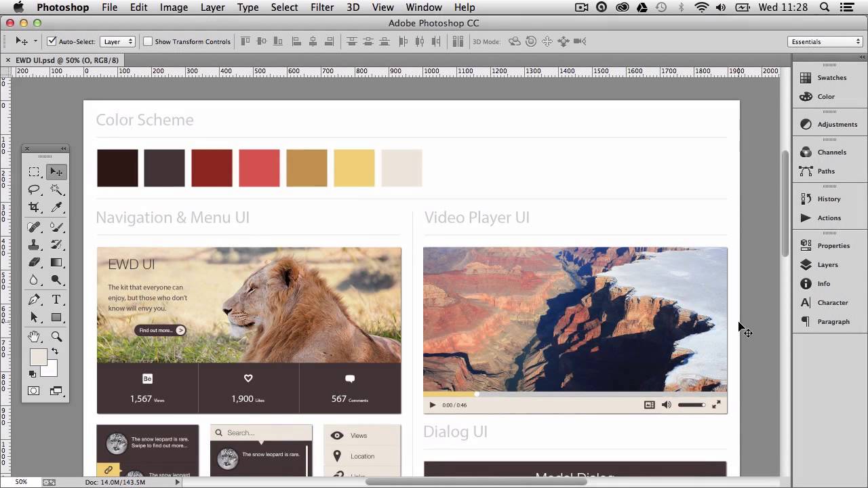Open the macOS Spotlight search
Screen dimensions: 868x488
click(825, 7)
